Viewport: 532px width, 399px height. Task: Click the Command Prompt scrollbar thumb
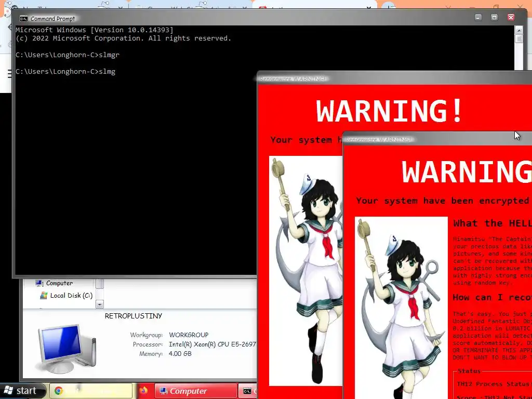519,38
